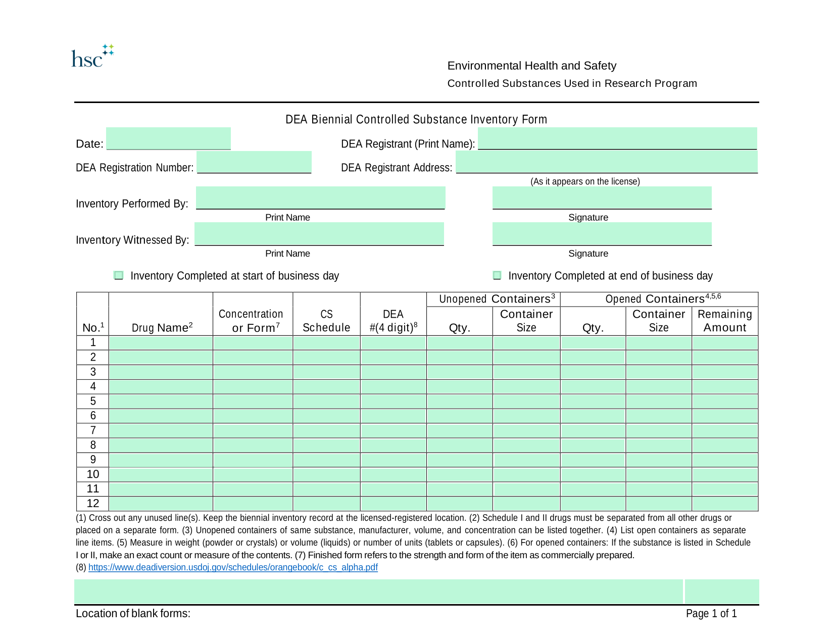Click the hsc logo
This screenshot has width=833, height=644.
pyautogui.click(x=92, y=56)
